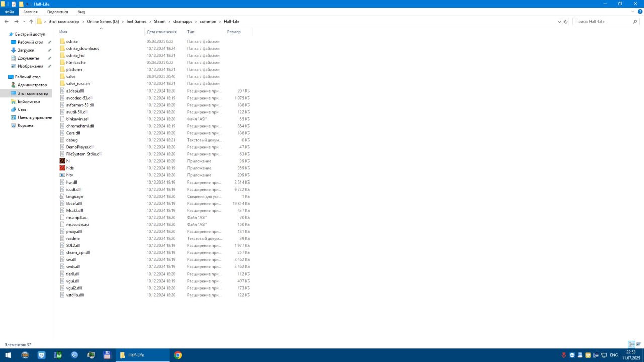Go back with the left arrow button

point(6,22)
